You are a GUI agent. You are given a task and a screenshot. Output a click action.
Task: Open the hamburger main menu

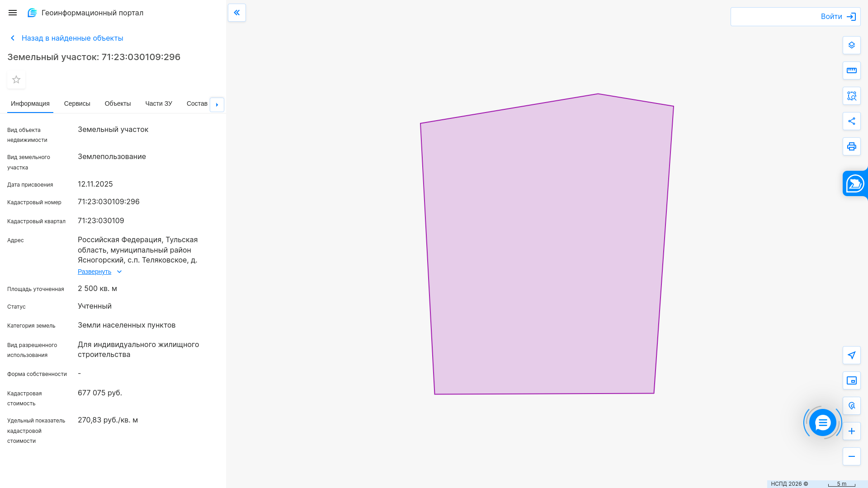(x=13, y=13)
